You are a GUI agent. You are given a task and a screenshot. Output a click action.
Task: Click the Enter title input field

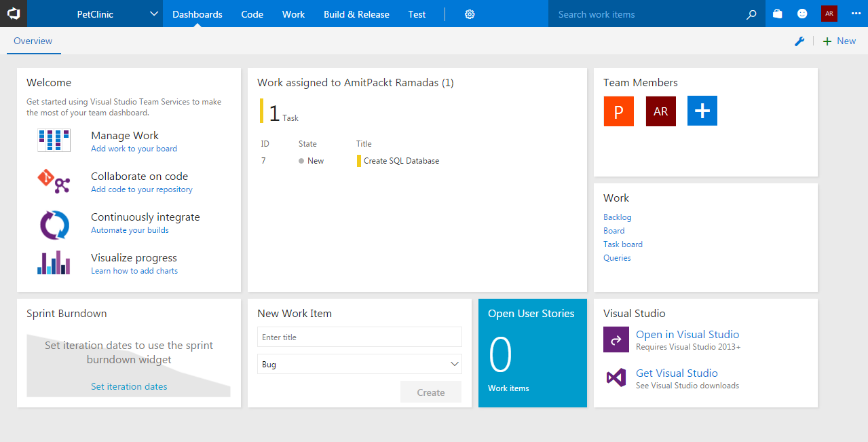pyautogui.click(x=360, y=337)
